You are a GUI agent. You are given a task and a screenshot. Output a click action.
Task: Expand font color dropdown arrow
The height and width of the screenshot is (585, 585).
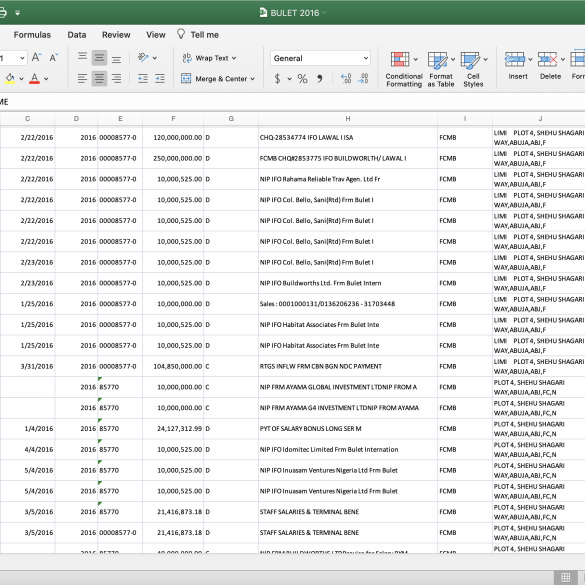tap(46, 79)
